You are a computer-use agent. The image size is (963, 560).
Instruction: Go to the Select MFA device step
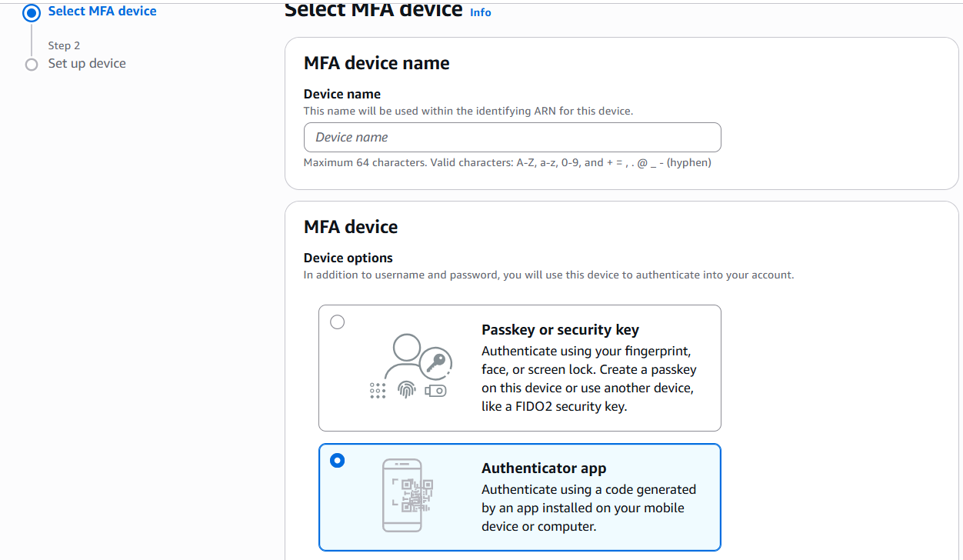point(102,12)
